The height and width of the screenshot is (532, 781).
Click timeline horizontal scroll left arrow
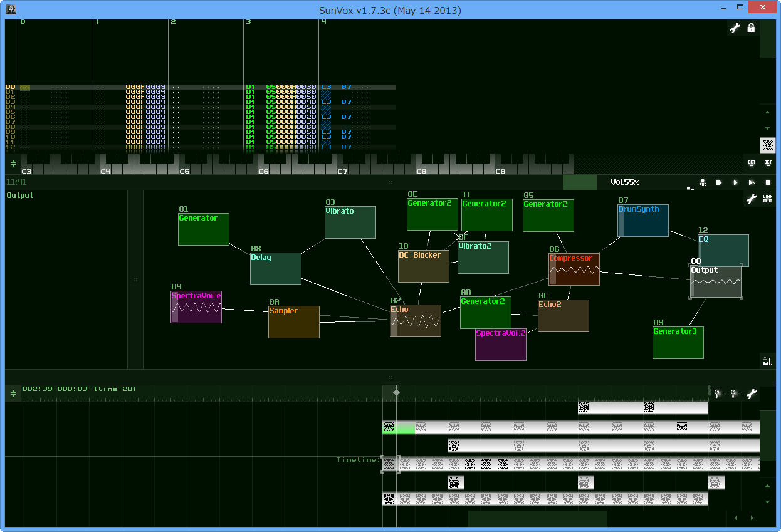click(x=736, y=518)
